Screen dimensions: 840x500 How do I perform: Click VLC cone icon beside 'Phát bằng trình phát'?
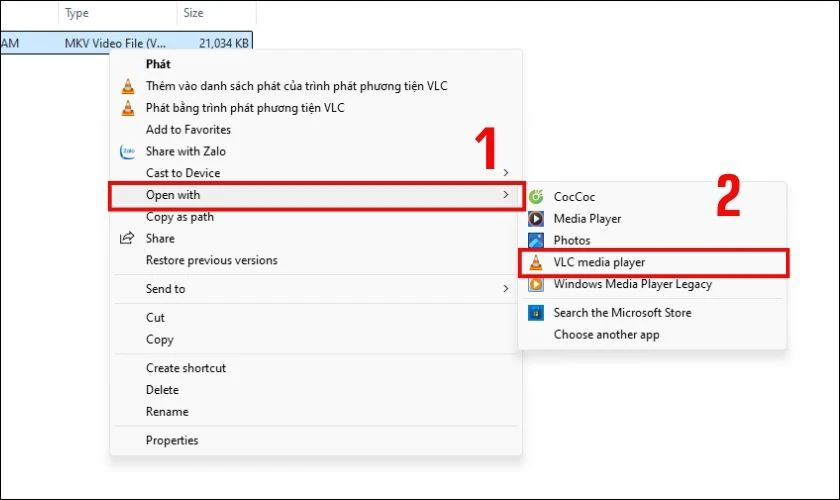tap(128, 108)
